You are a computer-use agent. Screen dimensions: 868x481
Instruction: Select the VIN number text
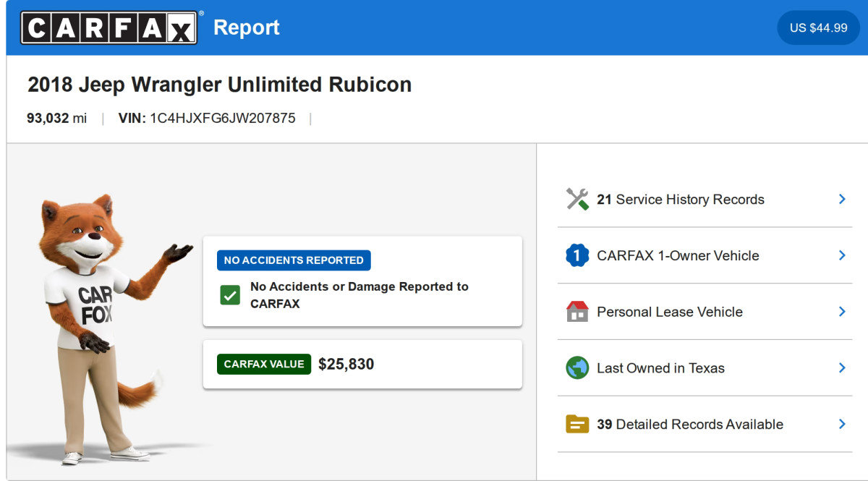click(222, 119)
